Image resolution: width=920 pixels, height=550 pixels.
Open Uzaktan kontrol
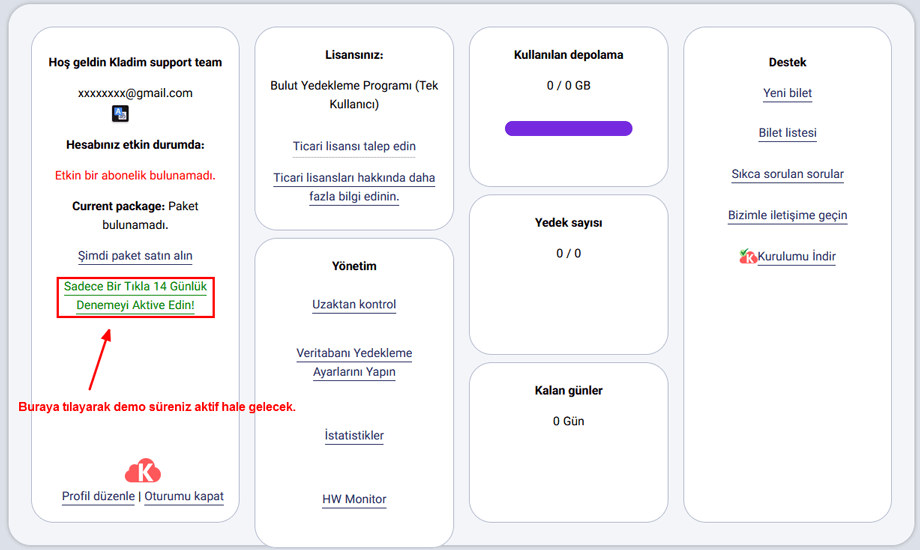354,304
